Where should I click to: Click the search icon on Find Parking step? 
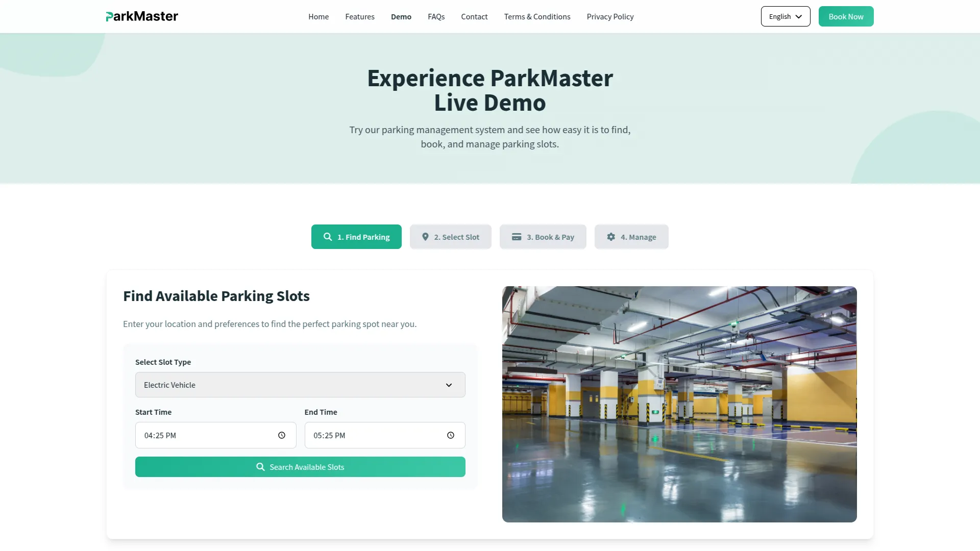click(327, 237)
